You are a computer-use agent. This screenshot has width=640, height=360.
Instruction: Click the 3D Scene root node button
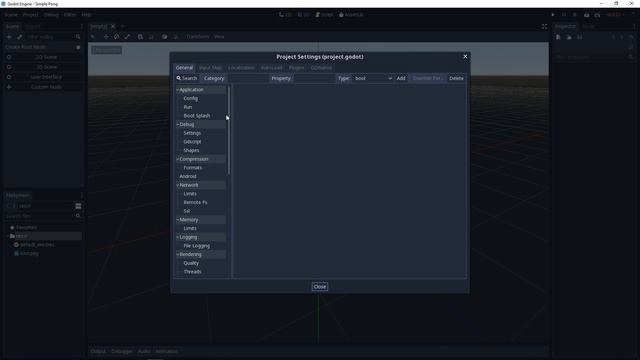point(46,67)
